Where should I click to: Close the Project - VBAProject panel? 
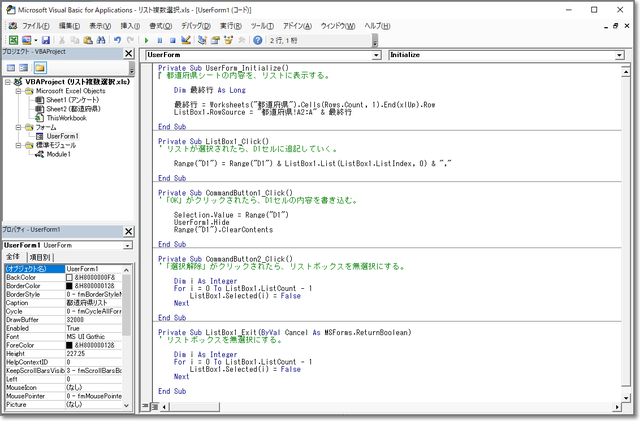click(129, 52)
